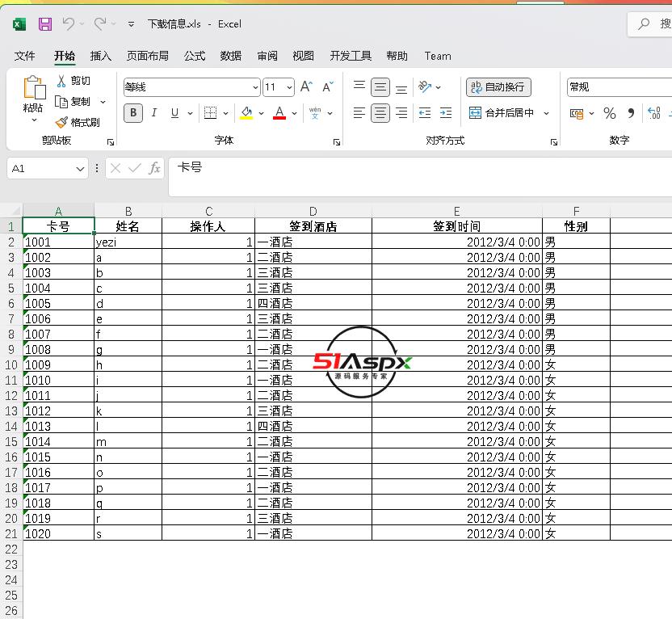This screenshot has width=672, height=619.
Task: Open borders dropdown arrow
Action: pyautogui.click(x=225, y=114)
